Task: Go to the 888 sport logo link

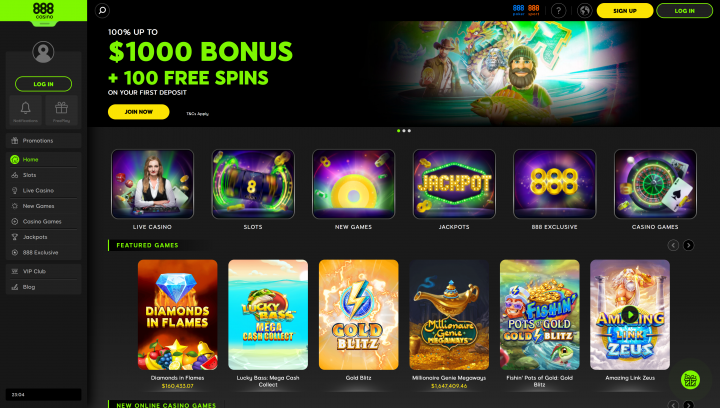Action: coord(534,10)
